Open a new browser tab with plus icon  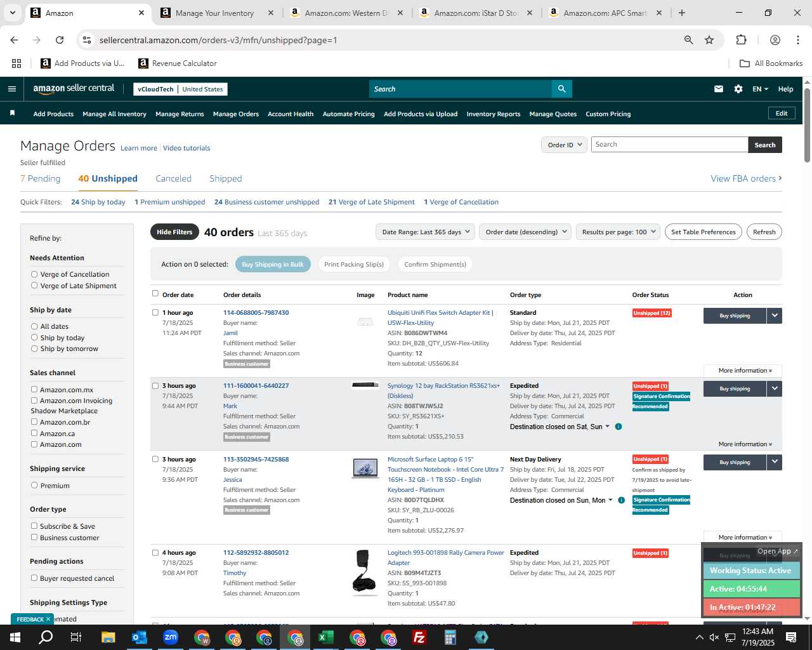682,13
